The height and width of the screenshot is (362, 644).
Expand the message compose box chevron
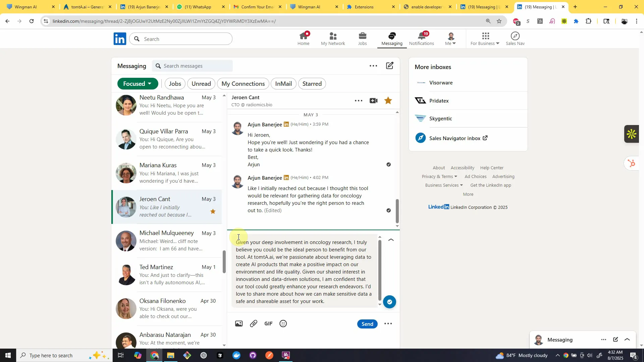(391, 240)
